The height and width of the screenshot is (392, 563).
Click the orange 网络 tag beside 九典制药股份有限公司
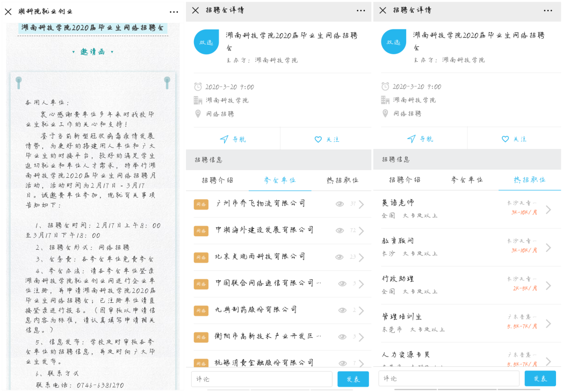[x=201, y=310]
